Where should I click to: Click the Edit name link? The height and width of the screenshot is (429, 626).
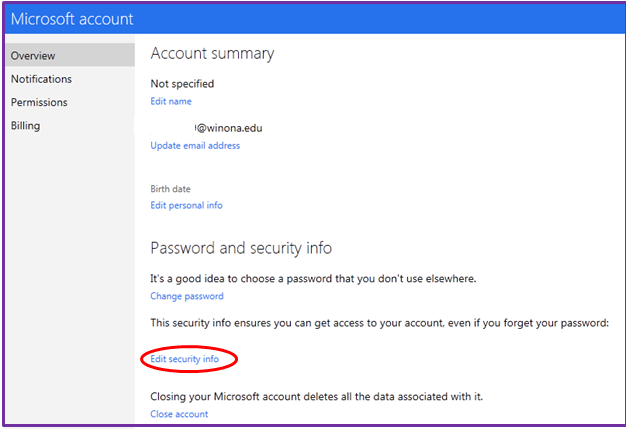click(171, 101)
